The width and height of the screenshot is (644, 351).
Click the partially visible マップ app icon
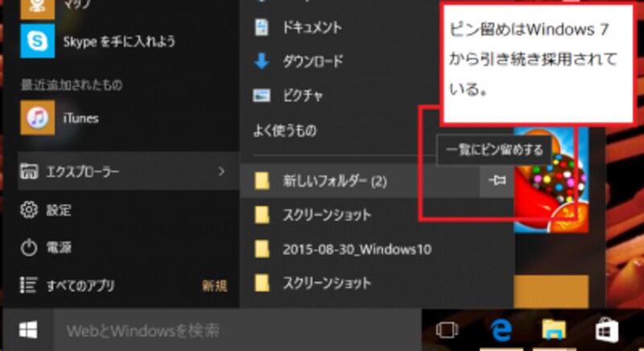pos(37,9)
